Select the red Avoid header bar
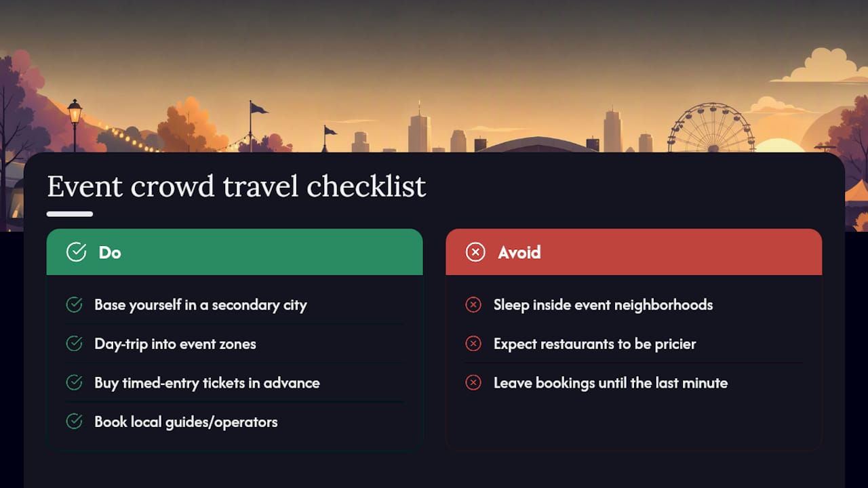868x488 pixels. 634,252
